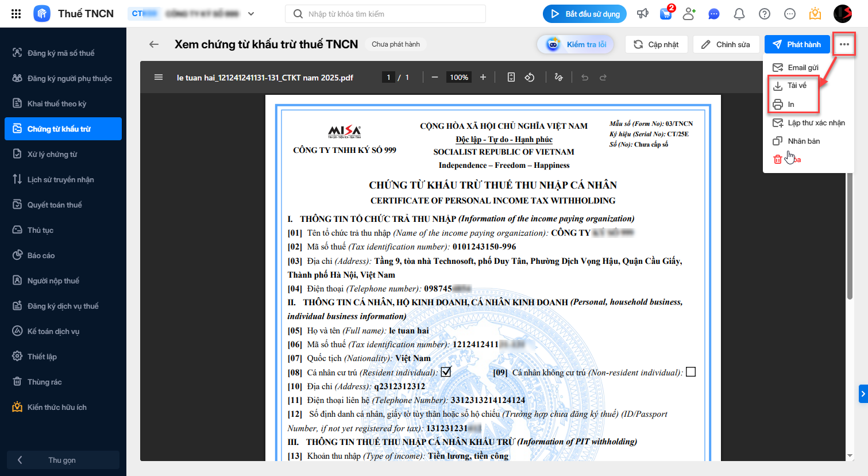868x476 pixels.
Task: Go to Quyết toán thuế
Action: coord(63,205)
